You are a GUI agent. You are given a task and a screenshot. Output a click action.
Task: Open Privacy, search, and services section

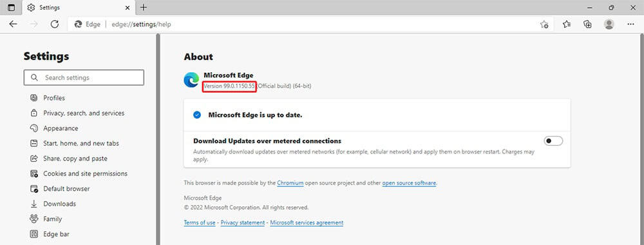pyautogui.click(x=84, y=113)
